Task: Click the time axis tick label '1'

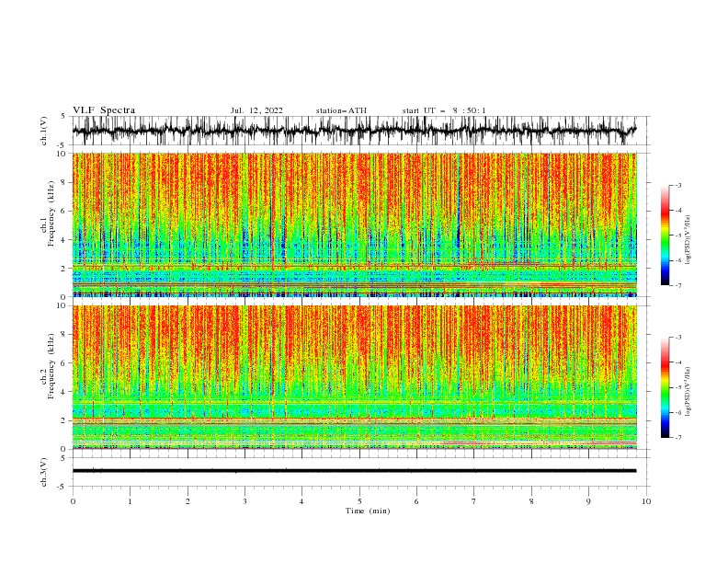Action: pos(130,501)
